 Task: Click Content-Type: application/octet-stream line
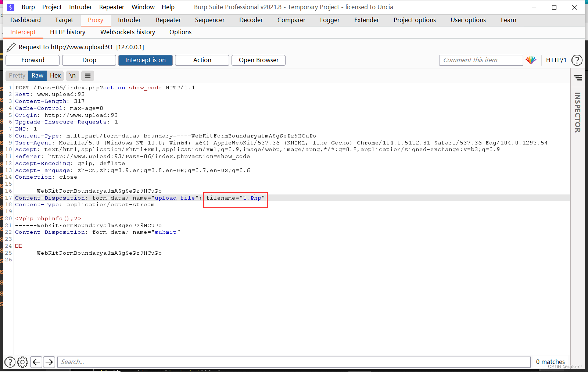[85, 205]
